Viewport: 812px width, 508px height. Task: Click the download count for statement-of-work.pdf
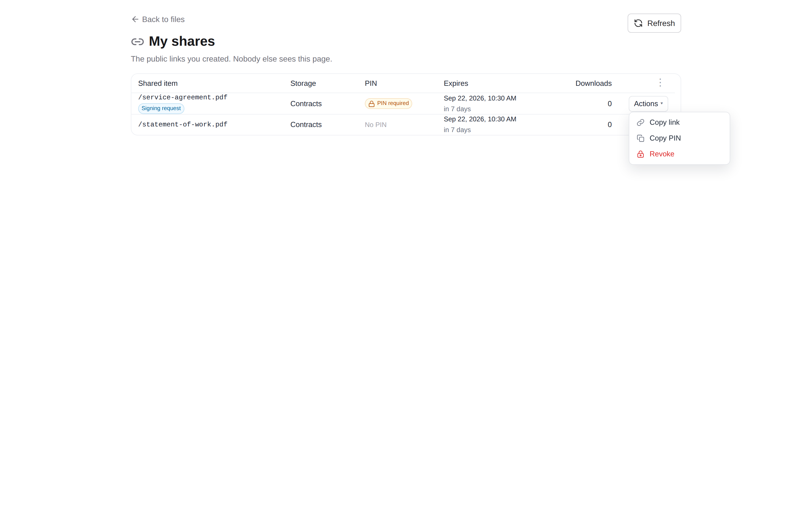(609, 125)
